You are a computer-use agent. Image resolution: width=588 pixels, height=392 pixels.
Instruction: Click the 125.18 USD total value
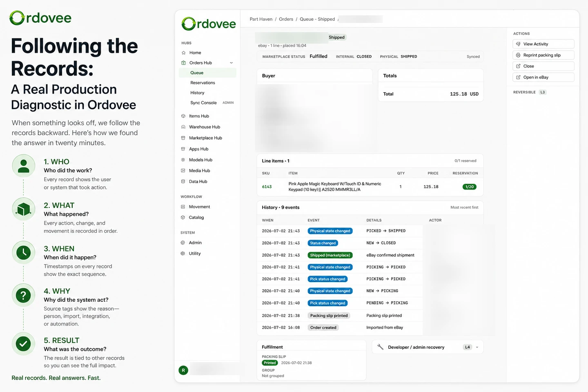point(464,94)
